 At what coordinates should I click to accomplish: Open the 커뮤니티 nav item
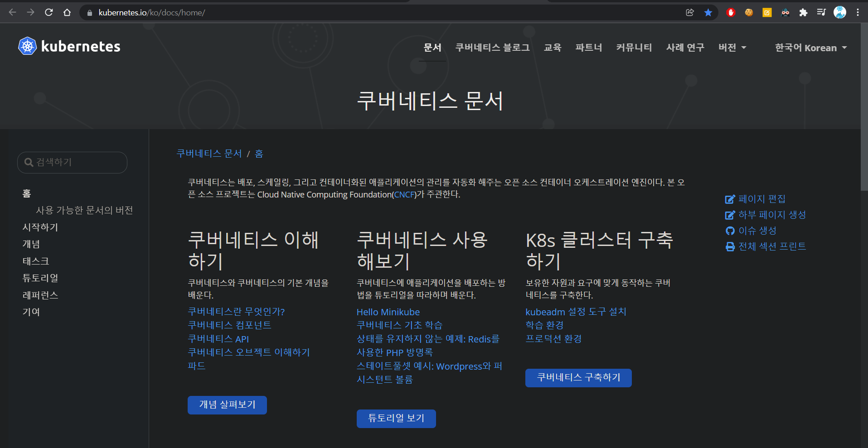point(634,47)
